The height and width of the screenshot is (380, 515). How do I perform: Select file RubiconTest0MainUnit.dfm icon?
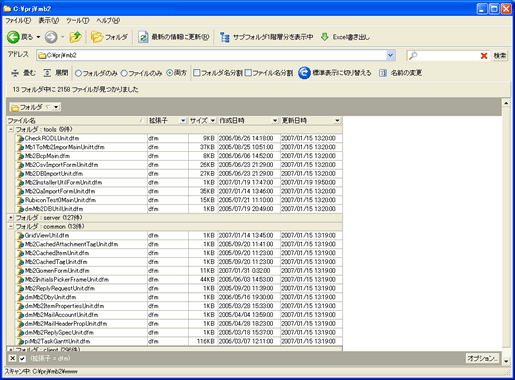pos(21,200)
